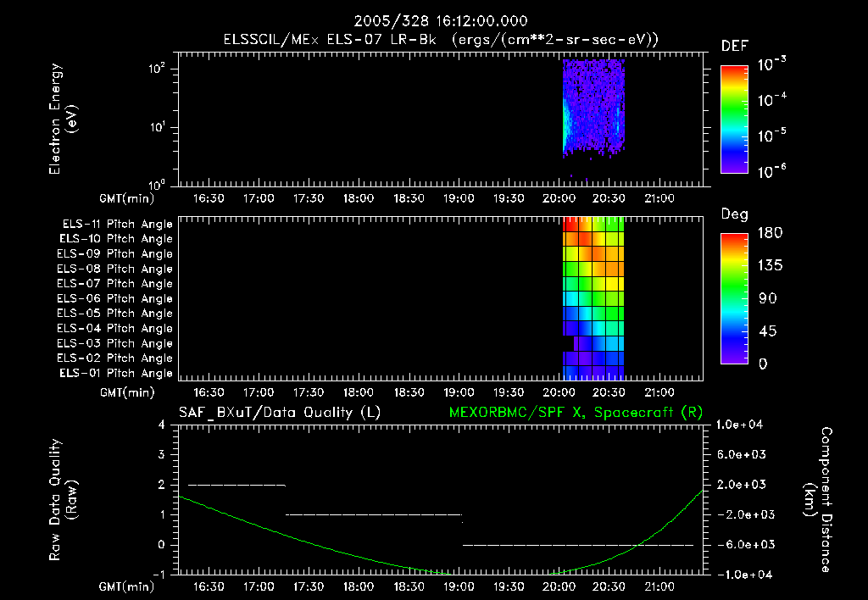Click the Raw Data Quality (Raw) axis label

pos(63,500)
